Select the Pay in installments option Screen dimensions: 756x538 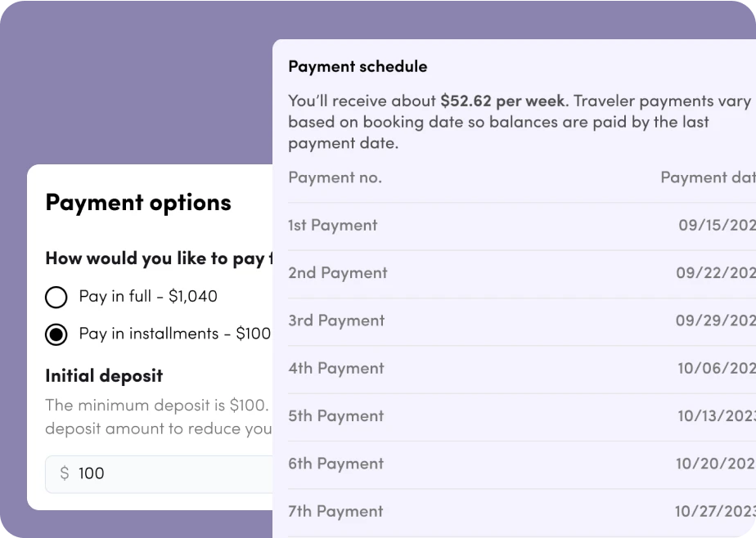point(56,334)
